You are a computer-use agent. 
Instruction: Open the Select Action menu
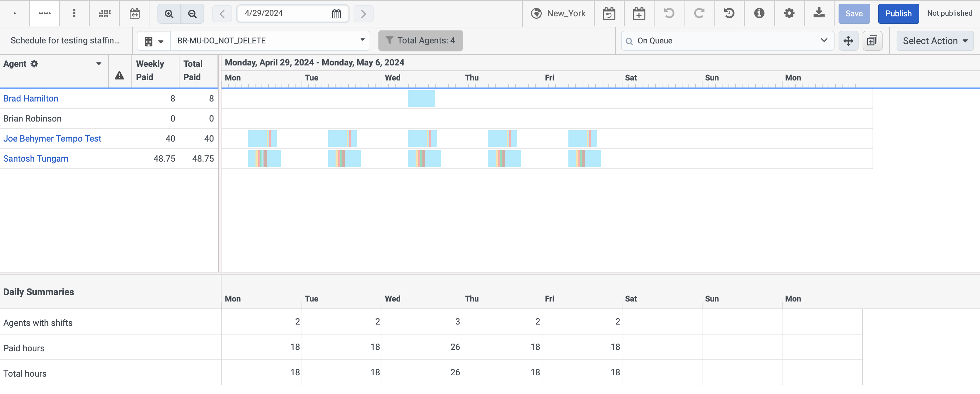click(935, 41)
